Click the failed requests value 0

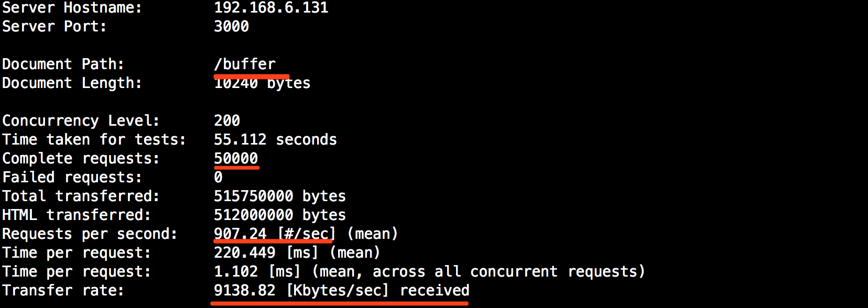pyautogui.click(x=218, y=178)
